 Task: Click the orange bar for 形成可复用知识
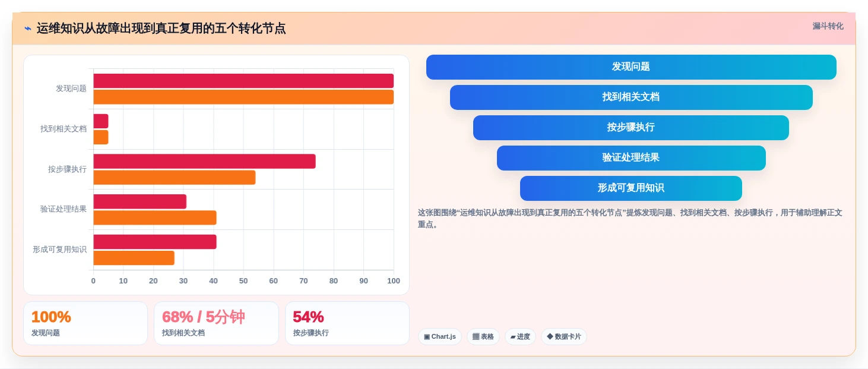pyautogui.click(x=134, y=258)
